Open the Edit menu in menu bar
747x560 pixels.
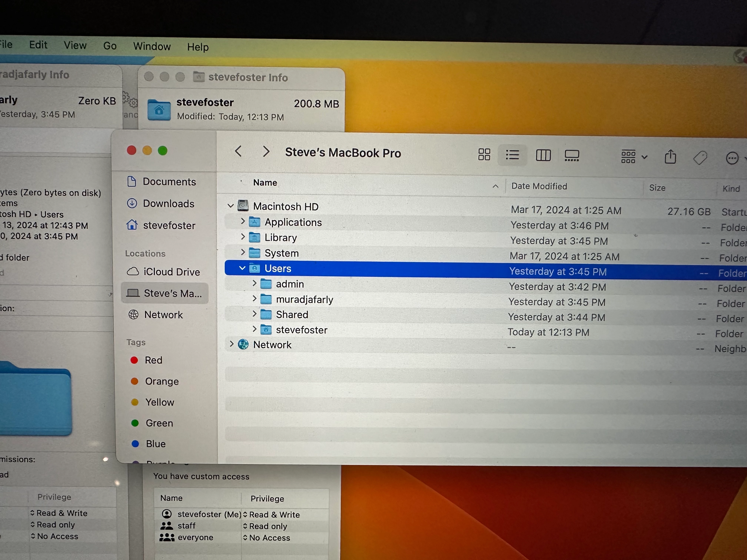coord(38,45)
